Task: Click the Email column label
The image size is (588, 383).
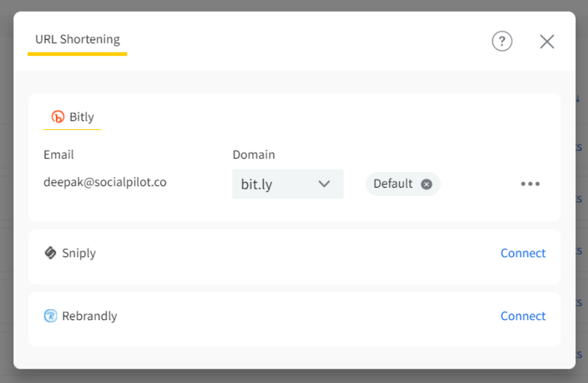Action: click(58, 154)
